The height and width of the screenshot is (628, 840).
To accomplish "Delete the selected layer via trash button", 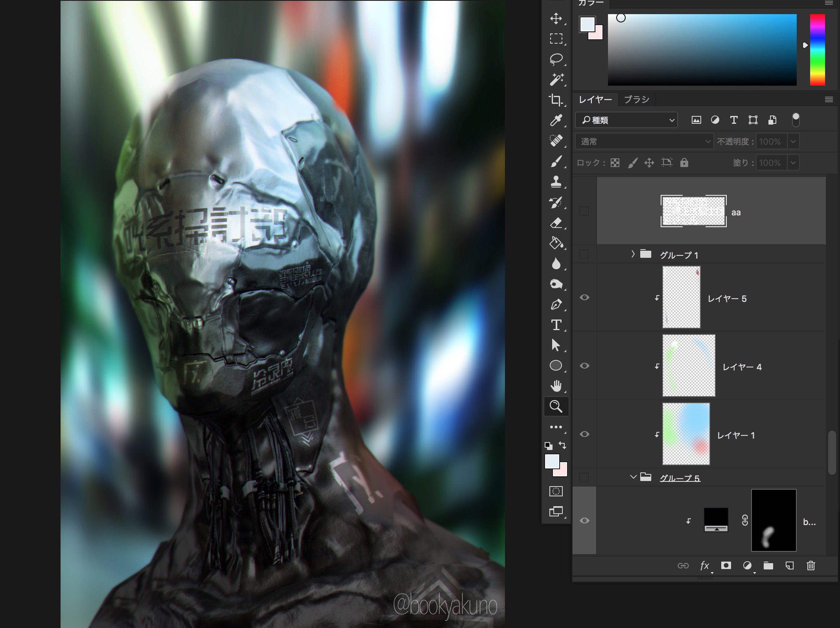I will point(811,566).
